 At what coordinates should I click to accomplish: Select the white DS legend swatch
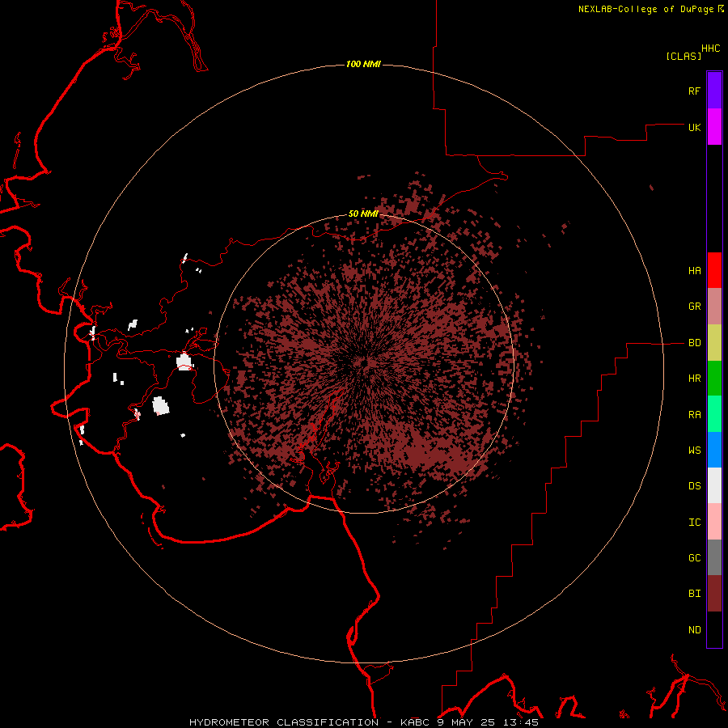pyautogui.click(x=714, y=485)
